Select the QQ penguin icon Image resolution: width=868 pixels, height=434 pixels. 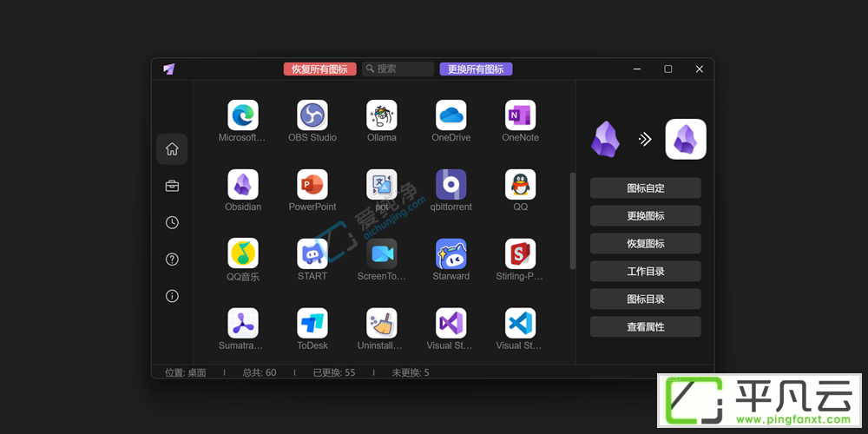[520, 184]
